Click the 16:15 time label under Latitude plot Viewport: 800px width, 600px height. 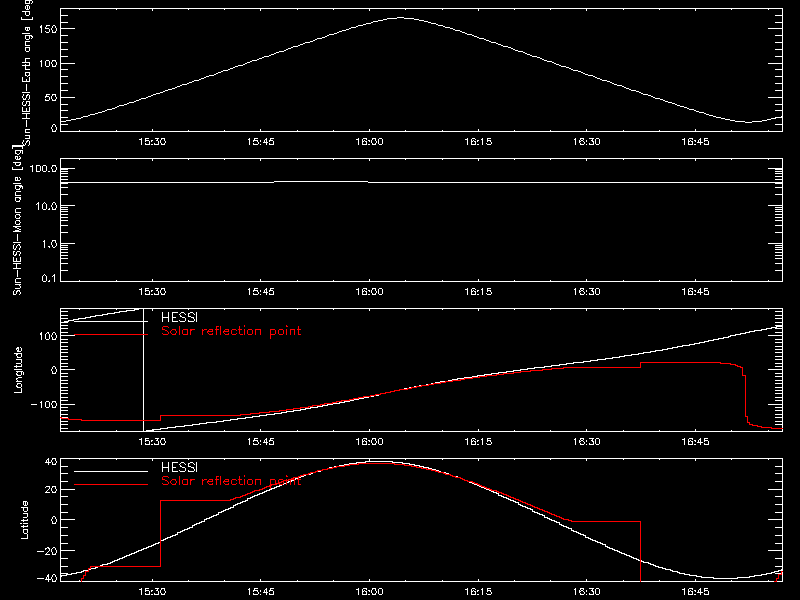pyautogui.click(x=478, y=592)
